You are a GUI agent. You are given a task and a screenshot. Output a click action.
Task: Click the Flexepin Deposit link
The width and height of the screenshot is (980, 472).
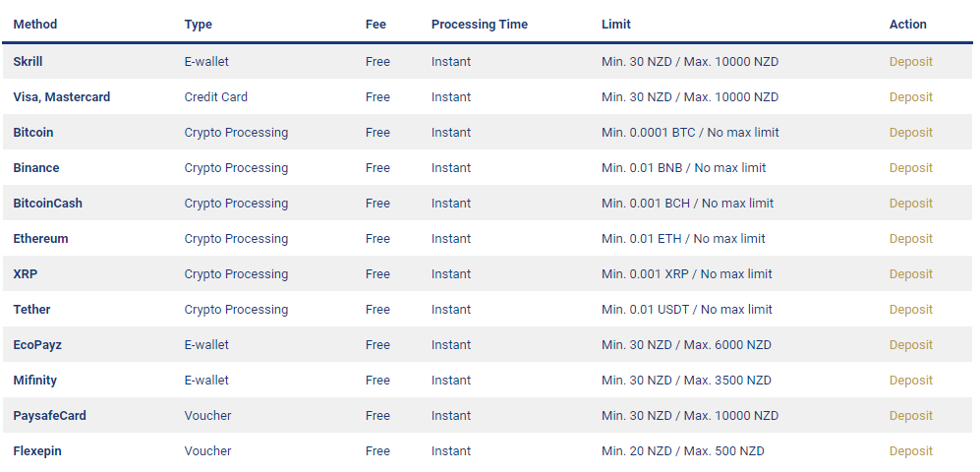[x=910, y=451]
